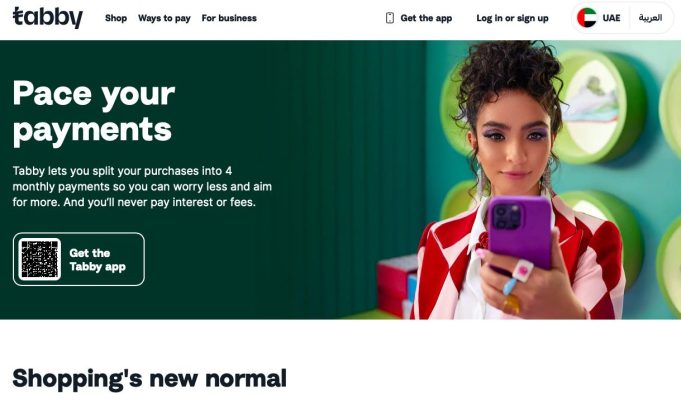Image resolution: width=681 pixels, height=400 pixels.
Task: Click the Tabby description paragraph text
Action: coord(142,187)
